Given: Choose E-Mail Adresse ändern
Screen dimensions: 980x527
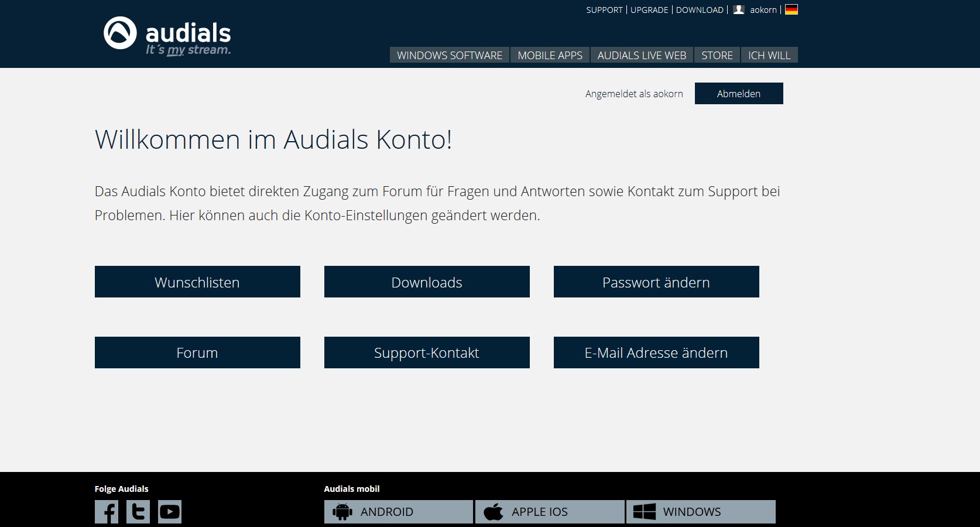Looking at the screenshot, I should pos(656,353).
